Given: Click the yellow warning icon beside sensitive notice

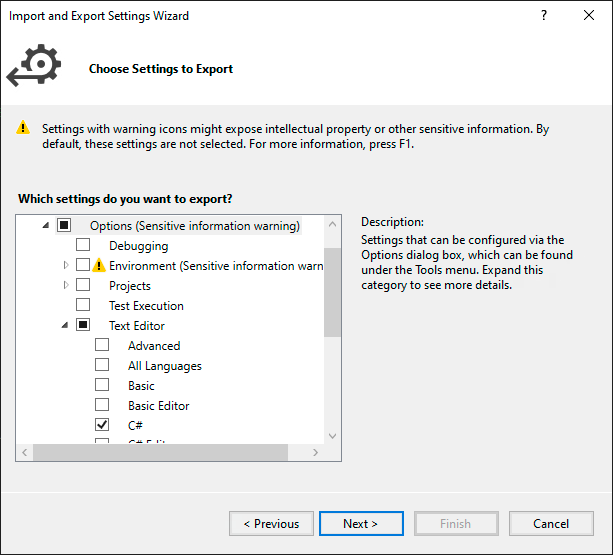Looking at the screenshot, I should pos(23,127).
